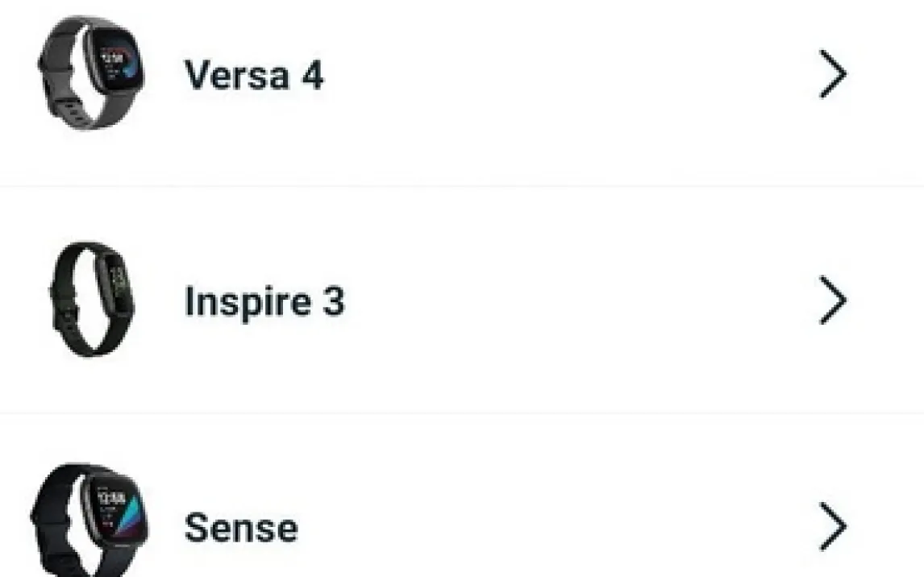Select the Versa 4 label
This screenshot has height=577, width=924.
[x=254, y=75]
